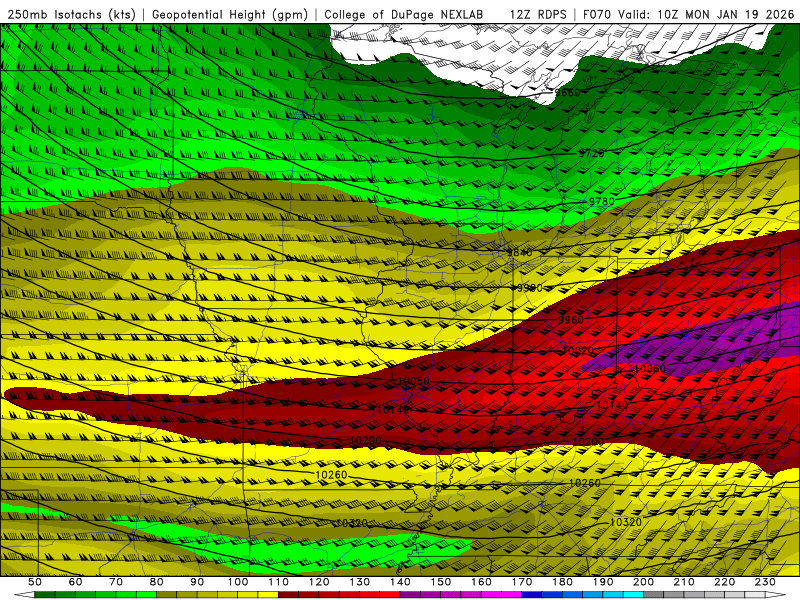
Task: Click the color scale value 130
Action: (x=360, y=582)
